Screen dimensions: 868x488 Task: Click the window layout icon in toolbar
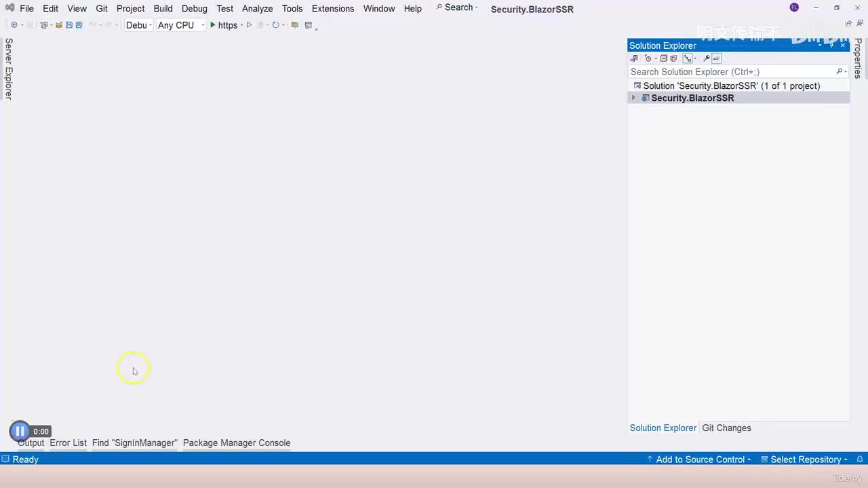[308, 25]
